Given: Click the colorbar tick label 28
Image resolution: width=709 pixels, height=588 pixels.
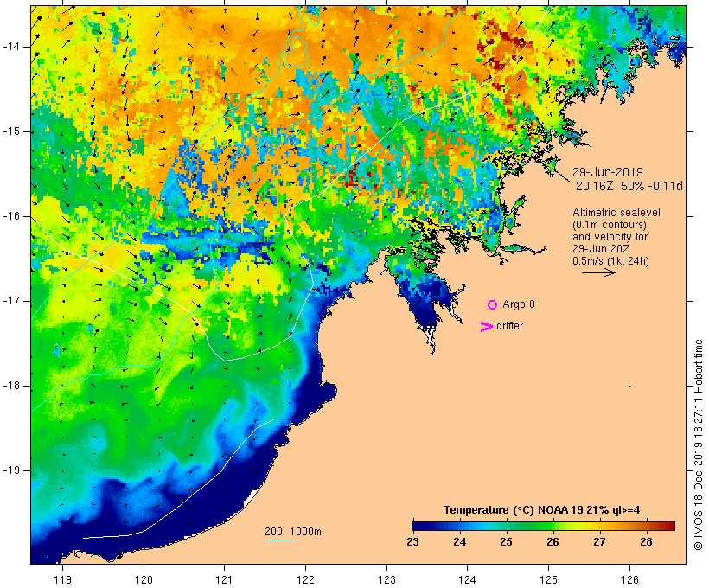Looking at the screenshot, I should pos(646,542).
